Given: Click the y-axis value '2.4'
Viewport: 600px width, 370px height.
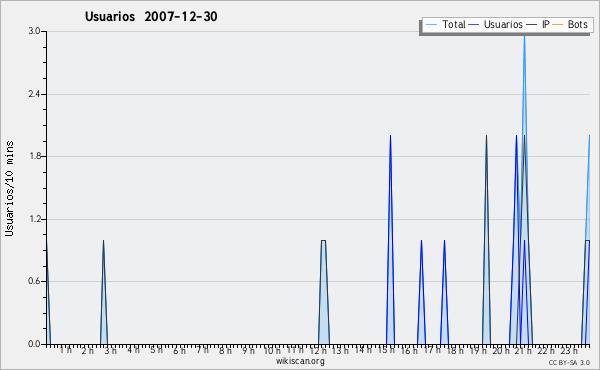Looking at the screenshot, I should coord(34,94).
